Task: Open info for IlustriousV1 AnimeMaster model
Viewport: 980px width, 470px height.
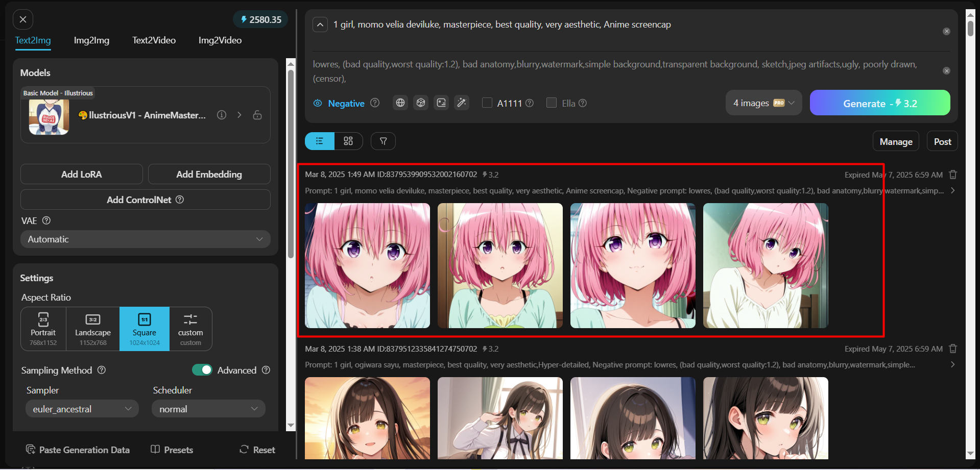Action: pos(222,115)
